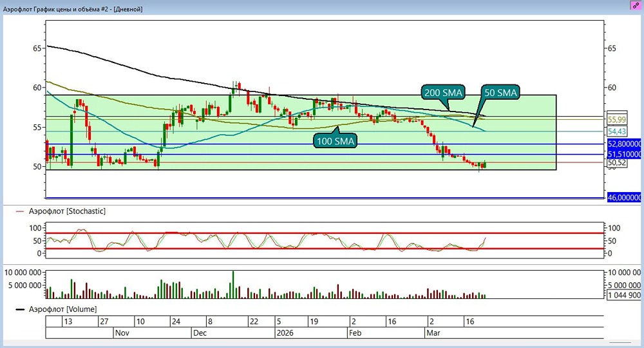Viewport: 644px width, 348px height.
Task: Click the 10 000 000 left volume axis label
Action: coord(23,273)
